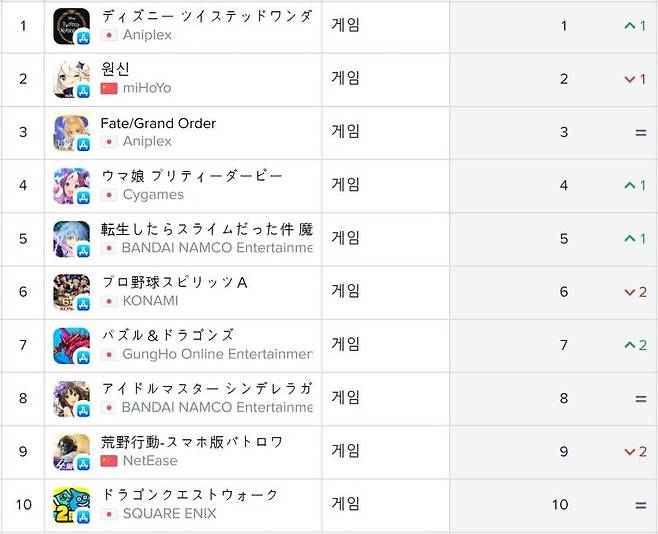
Task: Click the ウマ娘 プリティーダービー app icon
Action: tap(71, 185)
